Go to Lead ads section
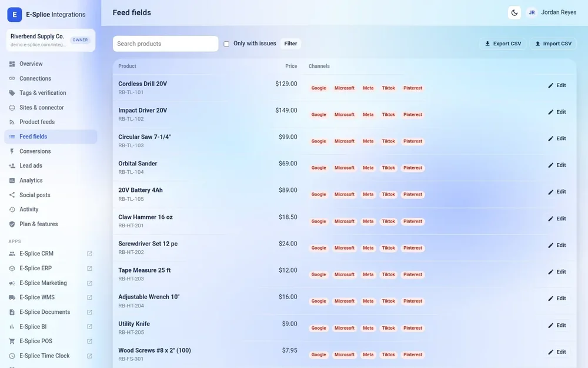Screen dimensions: 588x368 pyautogui.click(x=51, y=165)
